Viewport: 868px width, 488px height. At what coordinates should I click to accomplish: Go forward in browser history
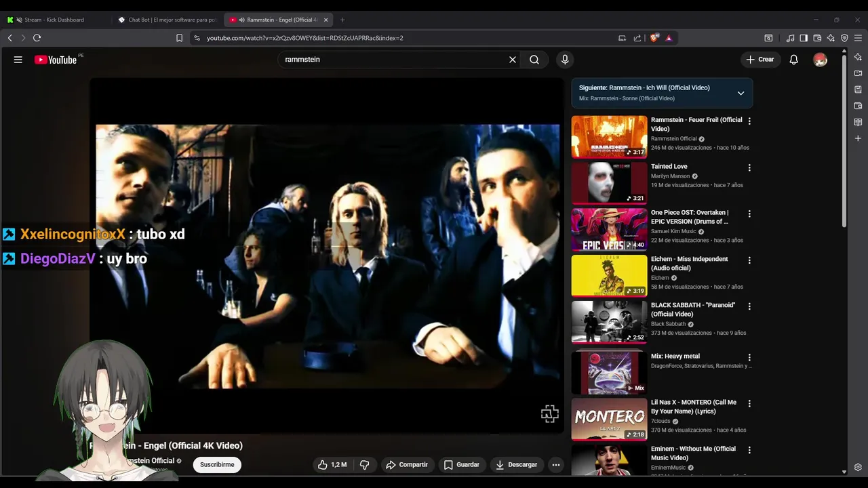(23, 38)
